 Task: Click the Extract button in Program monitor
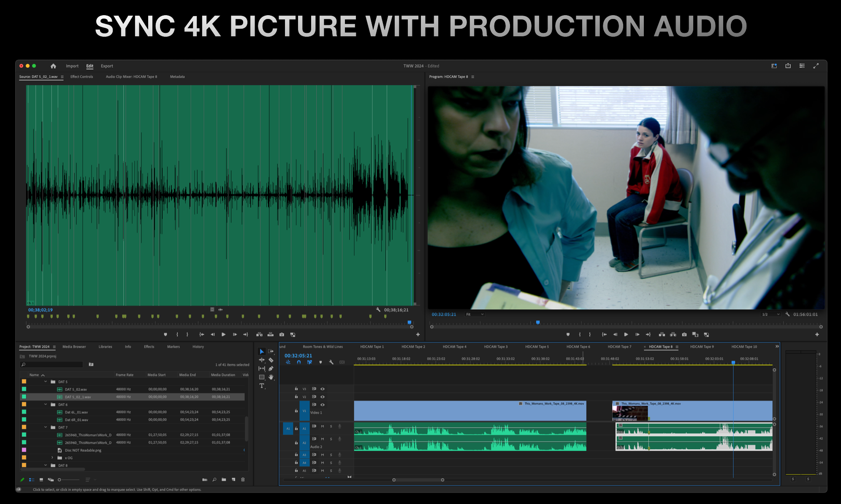click(x=673, y=334)
